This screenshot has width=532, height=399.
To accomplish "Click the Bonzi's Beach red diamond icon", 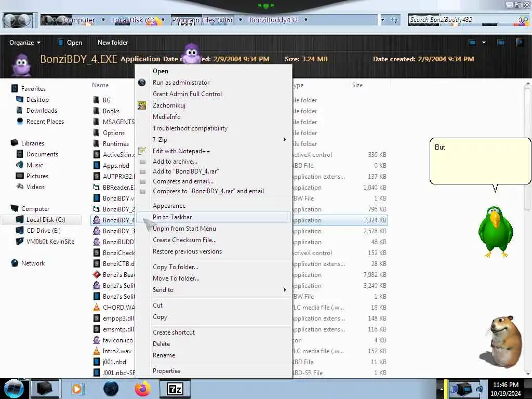I will [97, 274].
